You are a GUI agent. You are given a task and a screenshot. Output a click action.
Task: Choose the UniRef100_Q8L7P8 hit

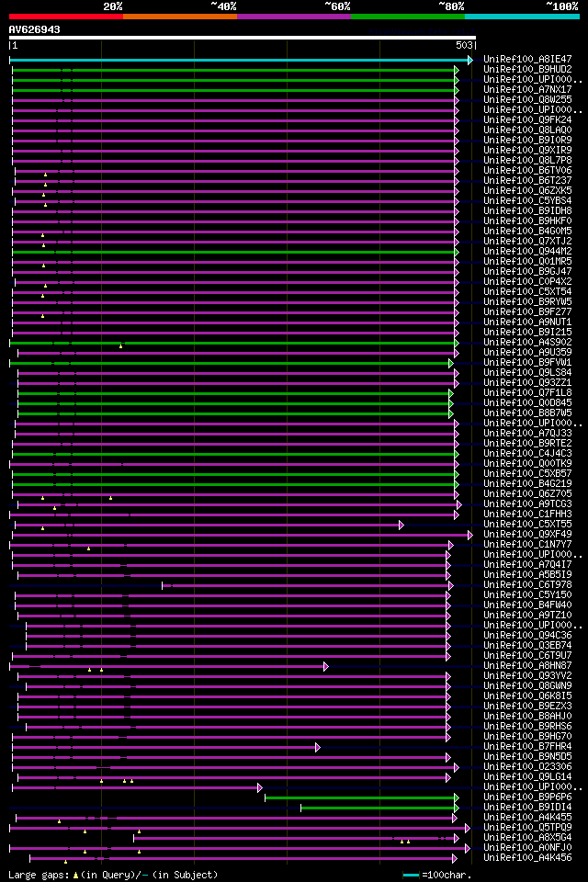click(x=527, y=160)
